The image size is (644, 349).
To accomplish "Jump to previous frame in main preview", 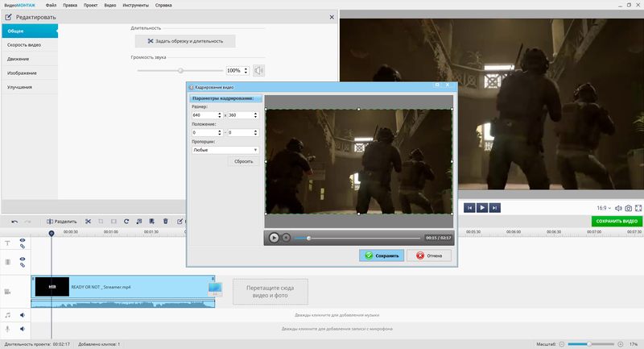I will (469, 208).
